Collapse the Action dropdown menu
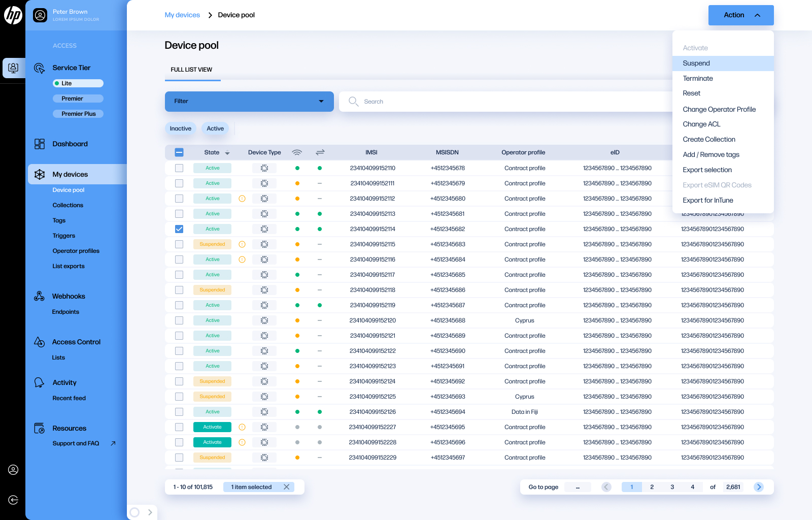This screenshot has width=812, height=520. (x=740, y=15)
